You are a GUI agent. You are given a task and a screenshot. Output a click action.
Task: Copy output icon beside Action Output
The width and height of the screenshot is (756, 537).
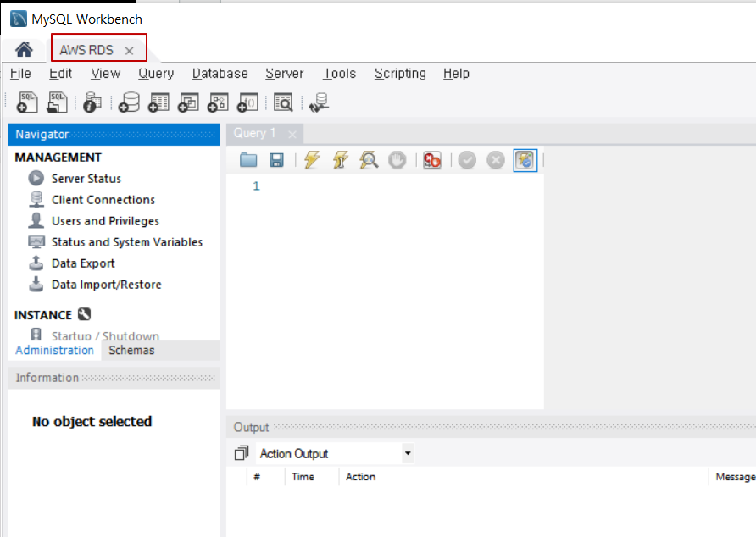point(242,453)
